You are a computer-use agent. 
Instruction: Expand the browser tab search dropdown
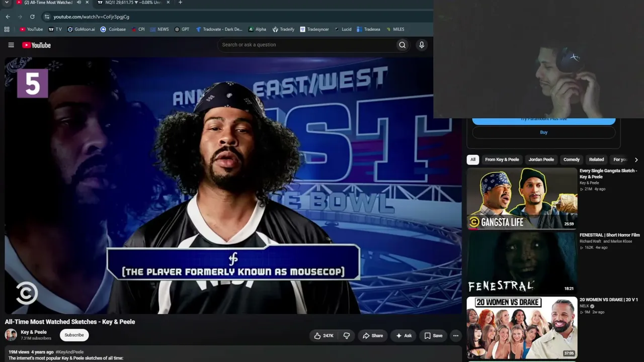pos(7,3)
